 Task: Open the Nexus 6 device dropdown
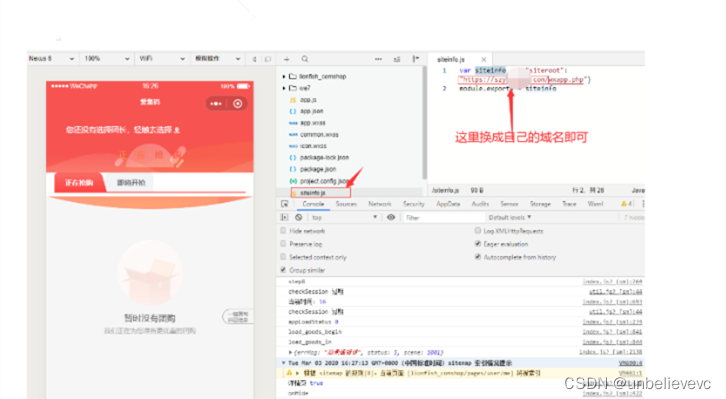(x=51, y=59)
